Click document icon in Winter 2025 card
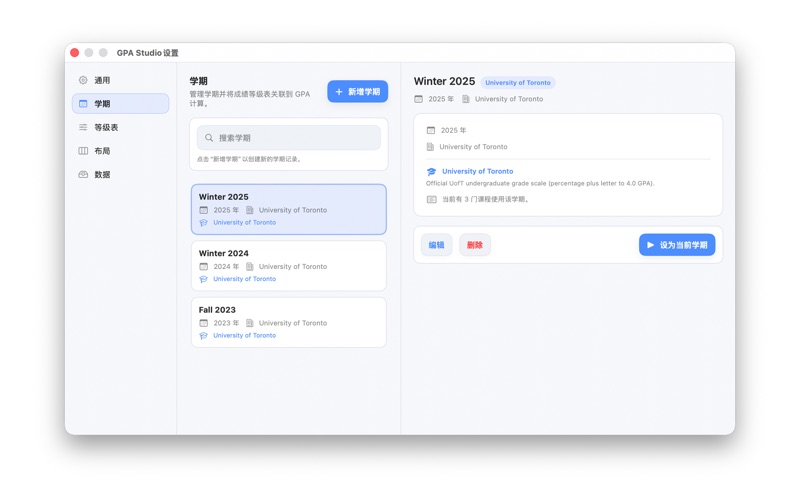This screenshot has width=800, height=500. click(249, 210)
